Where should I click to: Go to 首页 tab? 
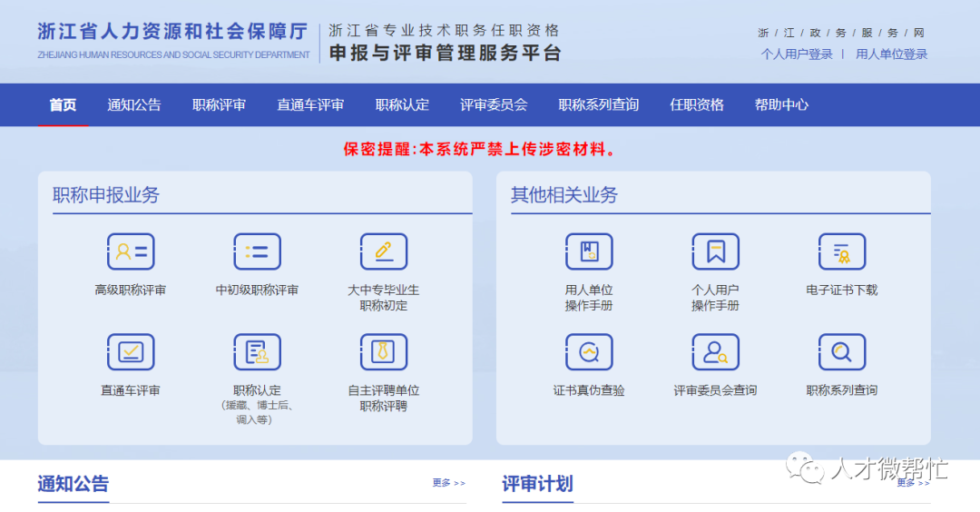64,105
